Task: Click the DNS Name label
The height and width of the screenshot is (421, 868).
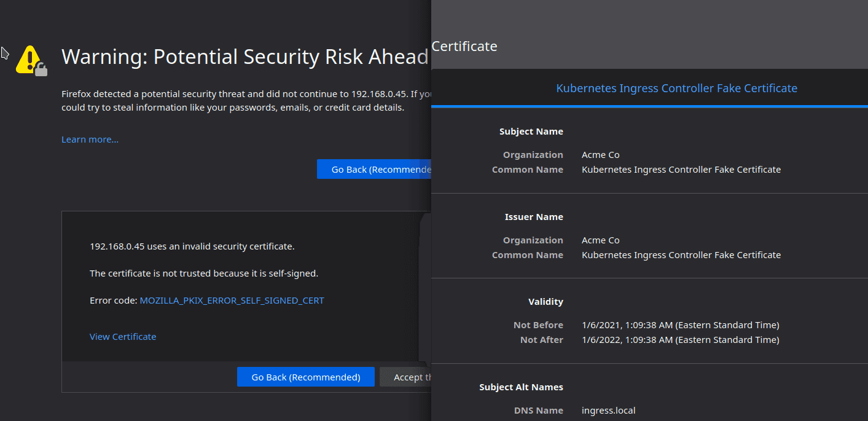Action: (539, 411)
